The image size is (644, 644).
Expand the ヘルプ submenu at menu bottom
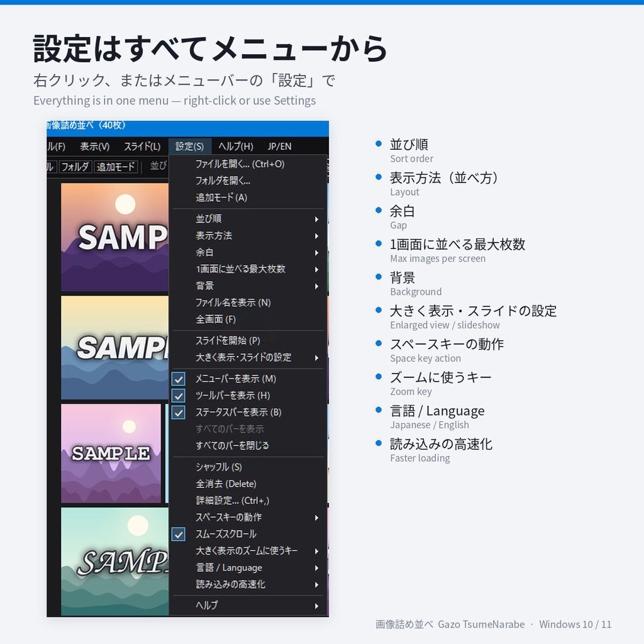(248, 606)
